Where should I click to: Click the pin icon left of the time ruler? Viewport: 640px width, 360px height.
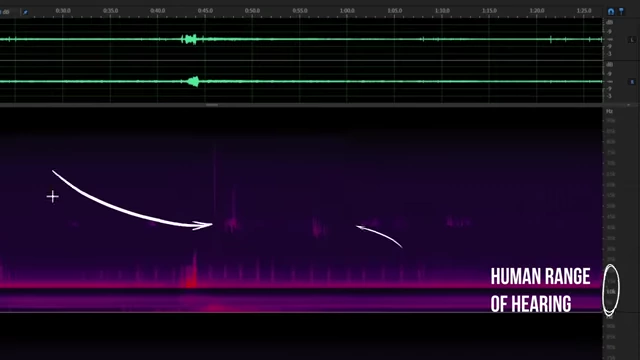(25, 12)
